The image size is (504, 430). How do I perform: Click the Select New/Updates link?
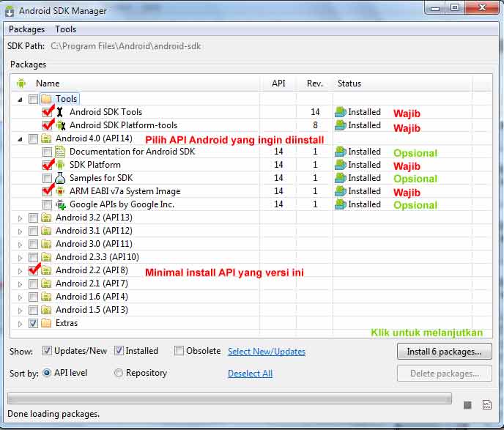(x=267, y=352)
